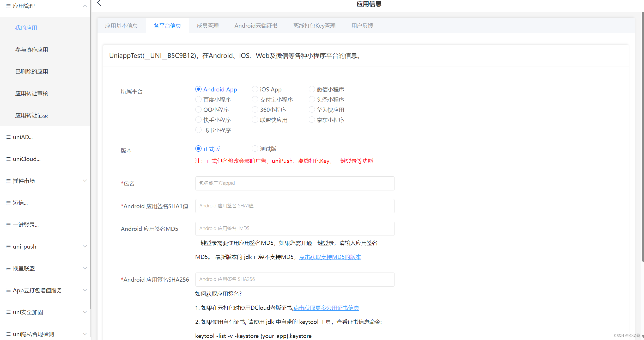644x340 pixels.
Task: Select the 测试版 version radio
Action: (255, 149)
